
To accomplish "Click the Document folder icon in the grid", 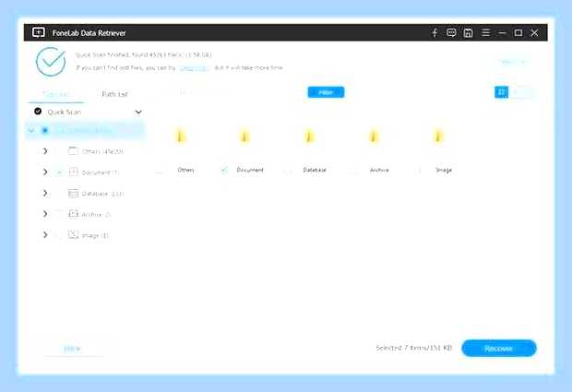I will [x=244, y=137].
